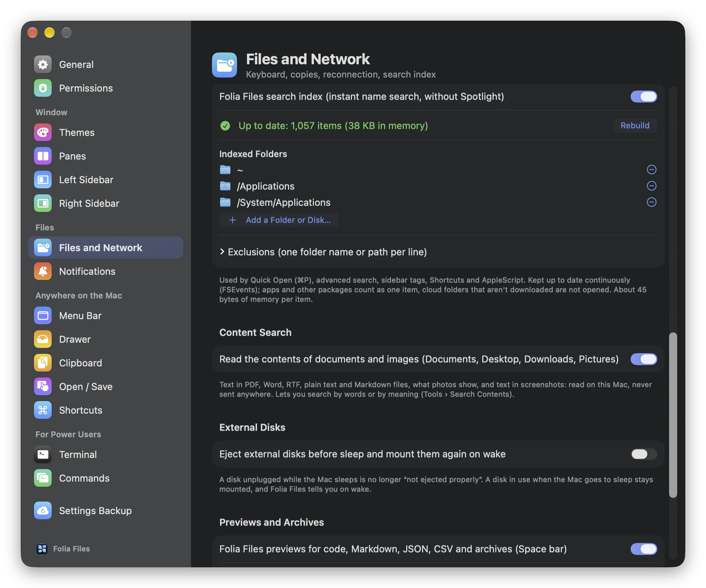Viewport: 706px width, 588px height.
Task: Remove /System/Applications from indexed folders
Action: click(x=652, y=202)
